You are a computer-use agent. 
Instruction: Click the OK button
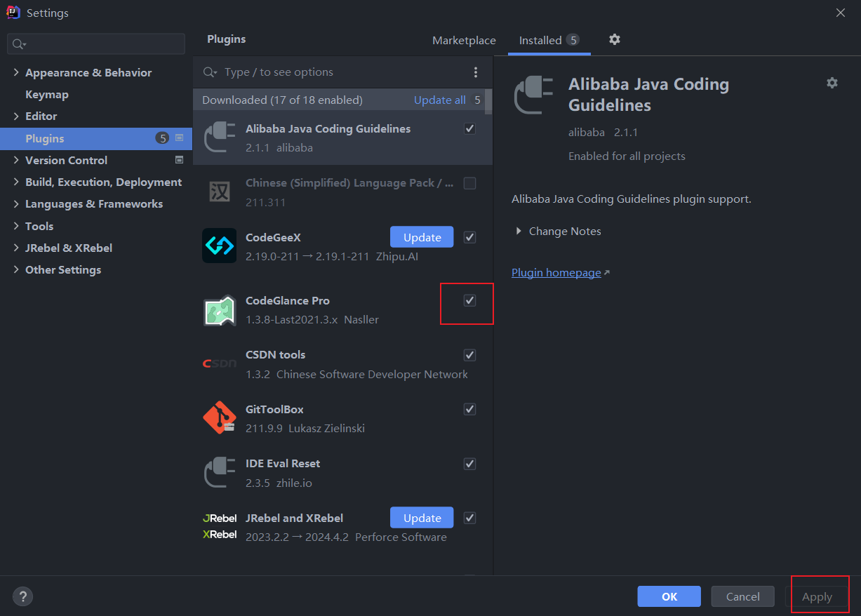coord(669,596)
